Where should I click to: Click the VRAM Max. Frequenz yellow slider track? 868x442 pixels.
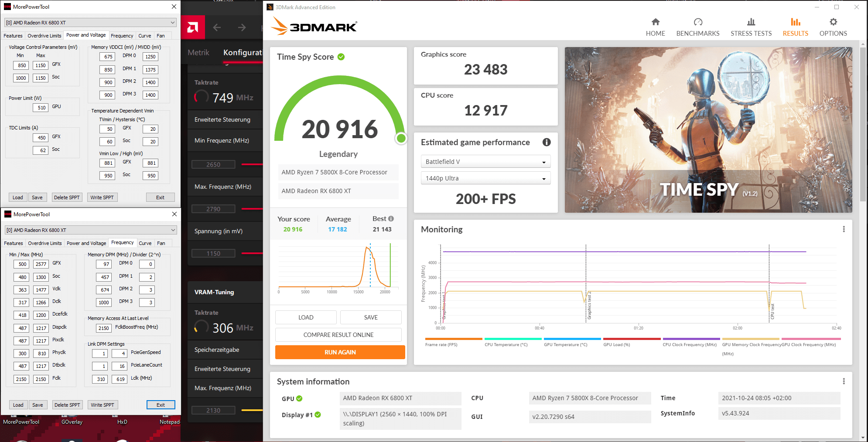pyautogui.click(x=252, y=410)
